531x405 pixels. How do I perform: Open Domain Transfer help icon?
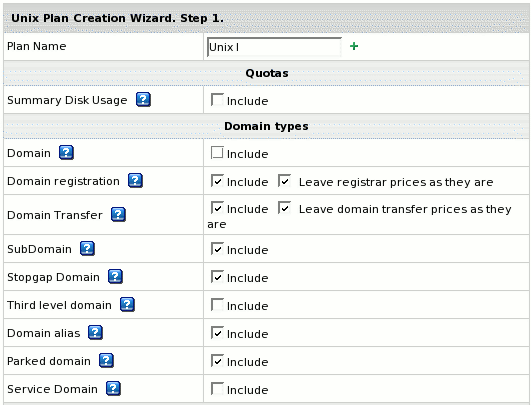(x=119, y=215)
